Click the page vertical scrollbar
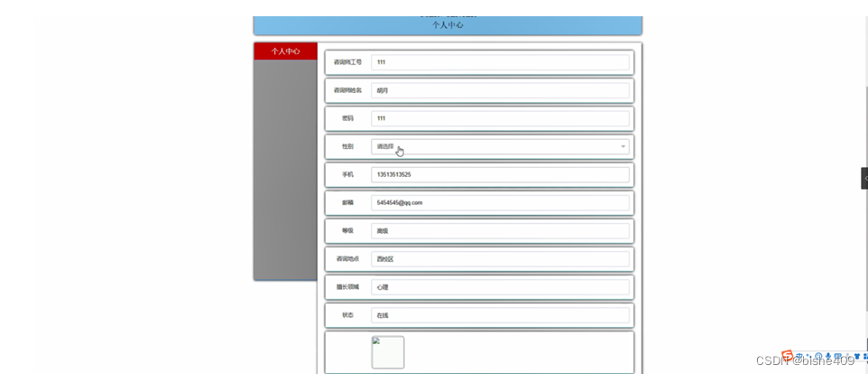The height and width of the screenshot is (374, 868). (865, 199)
